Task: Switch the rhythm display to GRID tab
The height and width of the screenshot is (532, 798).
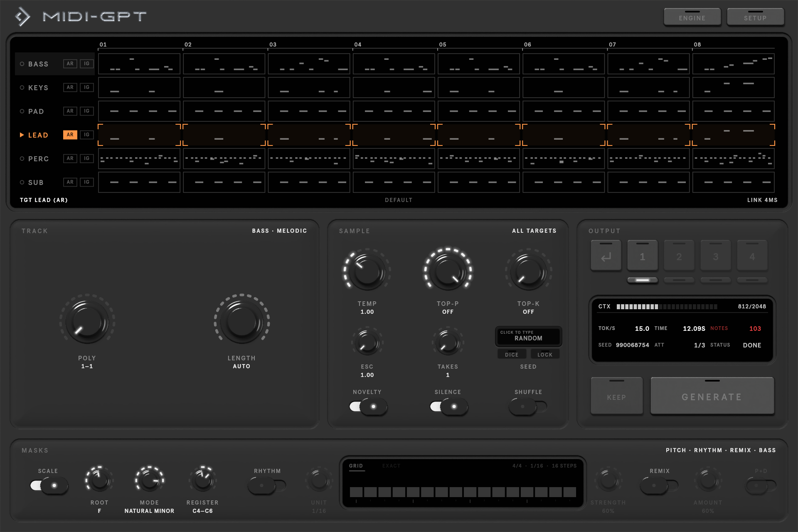Action: click(x=356, y=466)
